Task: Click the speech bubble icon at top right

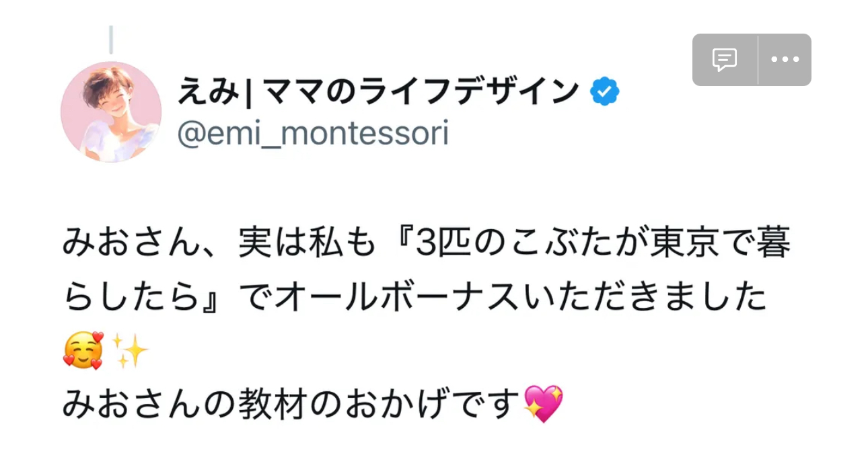Action: (x=725, y=60)
